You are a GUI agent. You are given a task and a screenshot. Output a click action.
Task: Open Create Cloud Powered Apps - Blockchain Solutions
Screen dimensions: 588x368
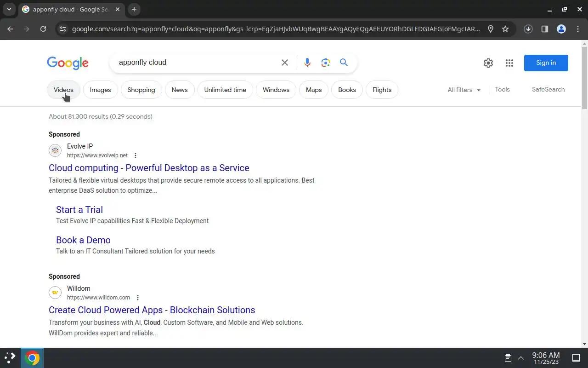(152, 310)
